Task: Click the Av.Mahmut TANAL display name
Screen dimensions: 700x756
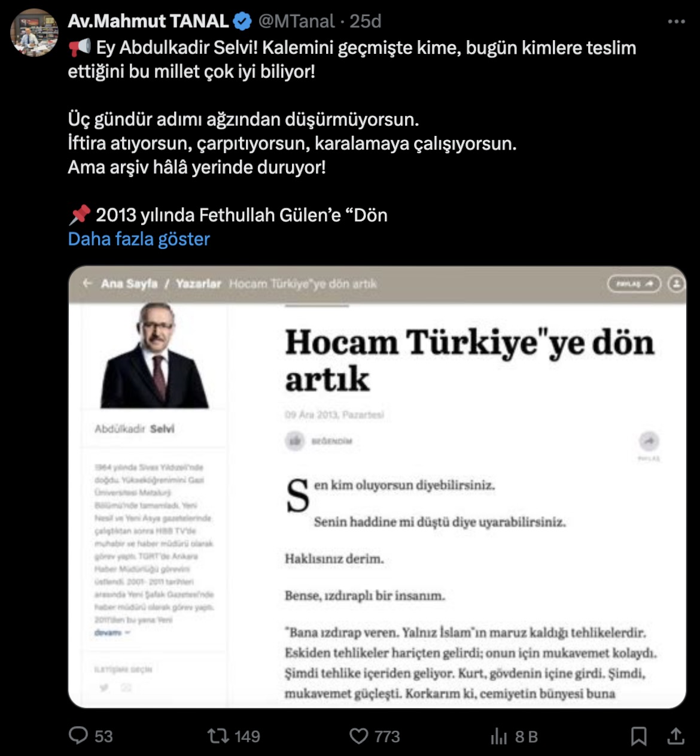Action: click(x=148, y=22)
